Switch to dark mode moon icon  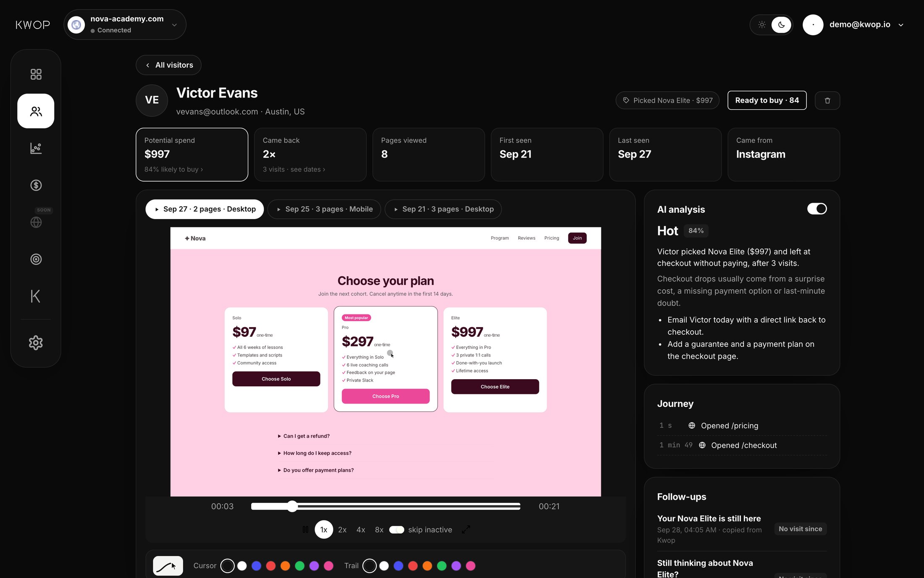(781, 25)
